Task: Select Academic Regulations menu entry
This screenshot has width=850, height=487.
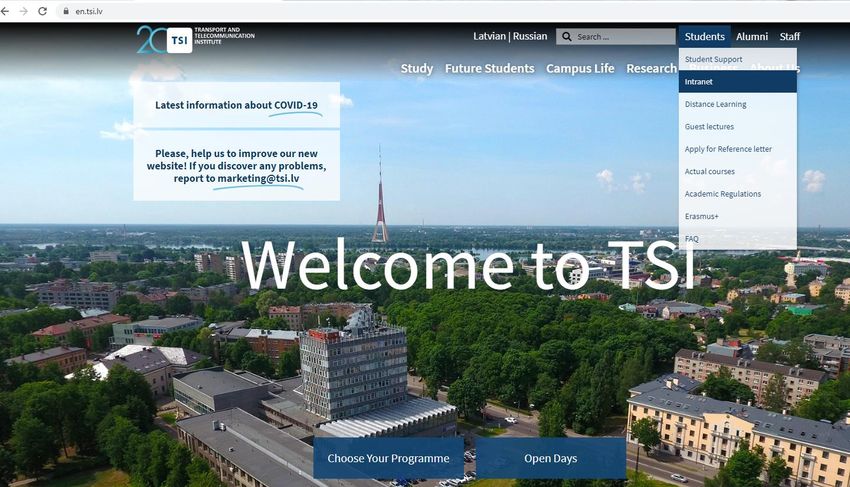Action: (737, 194)
